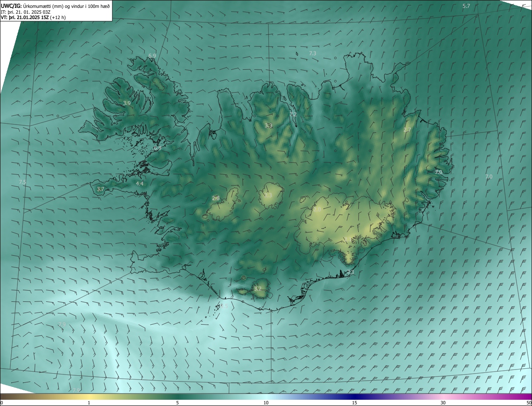Click the 50 tick label on the colour scale

point(528,403)
